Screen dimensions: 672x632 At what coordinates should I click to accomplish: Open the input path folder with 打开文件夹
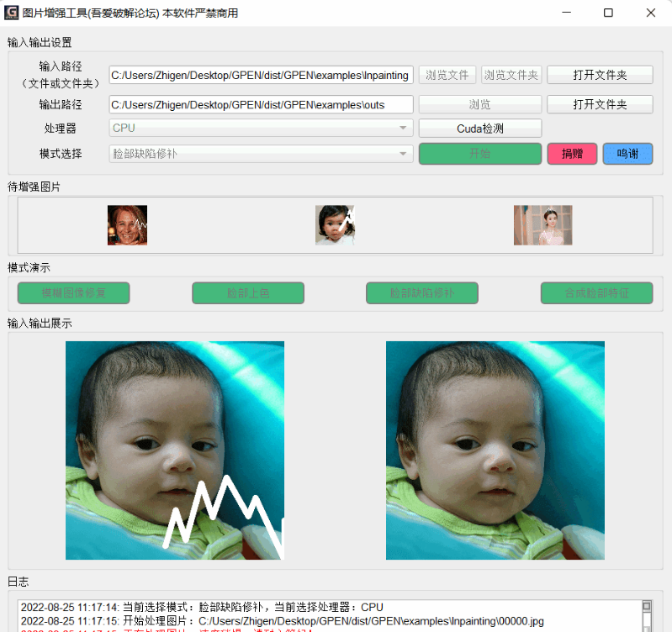[x=600, y=75]
